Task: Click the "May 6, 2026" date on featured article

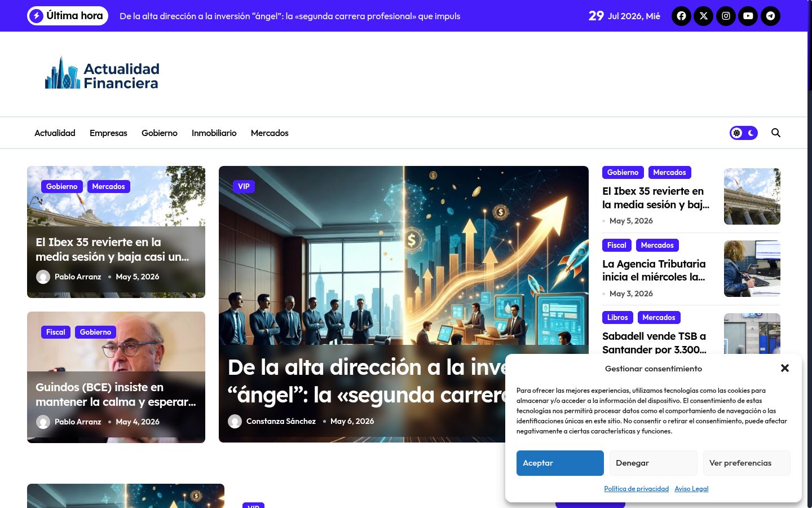Action: pyautogui.click(x=352, y=421)
